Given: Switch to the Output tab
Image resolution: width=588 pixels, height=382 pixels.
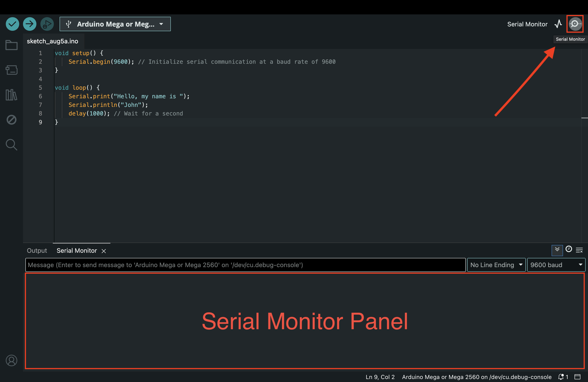Looking at the screenshot, I should [x=37, y=251].
